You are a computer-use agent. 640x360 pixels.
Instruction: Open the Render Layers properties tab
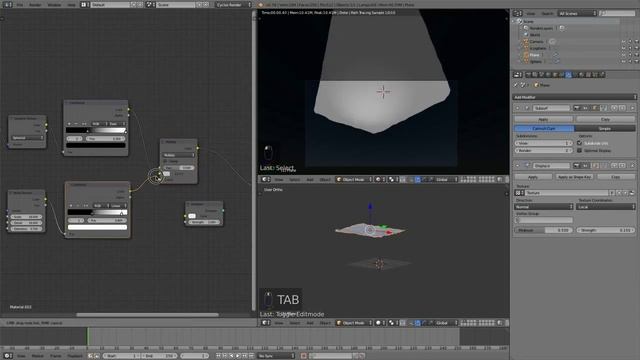coord(535,75)
